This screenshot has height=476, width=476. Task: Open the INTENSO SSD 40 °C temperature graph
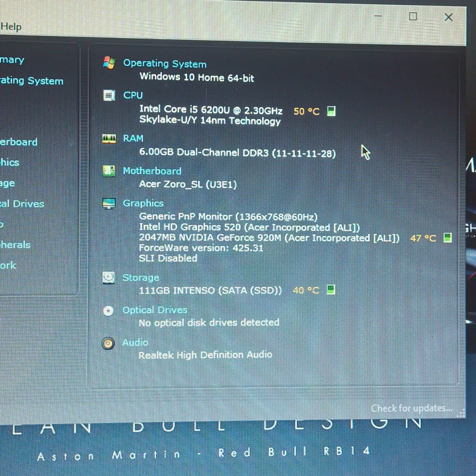point(330,290)
